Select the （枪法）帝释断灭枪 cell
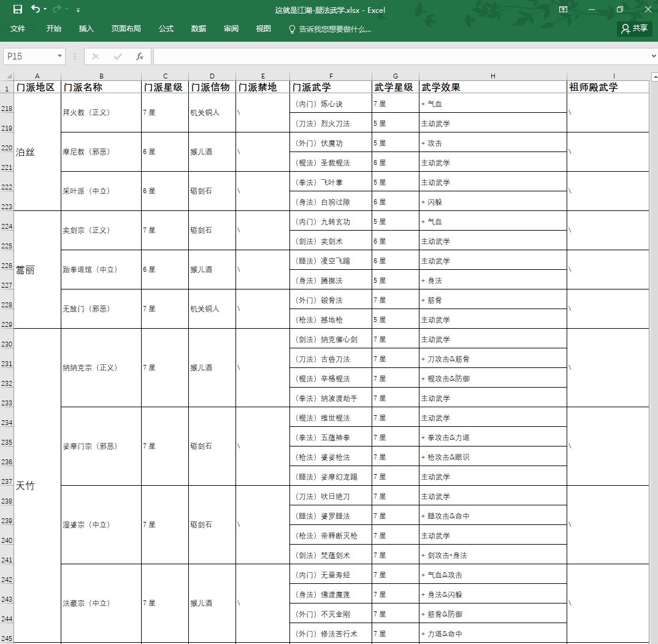 pyautogui.click(x=331, y=535)
